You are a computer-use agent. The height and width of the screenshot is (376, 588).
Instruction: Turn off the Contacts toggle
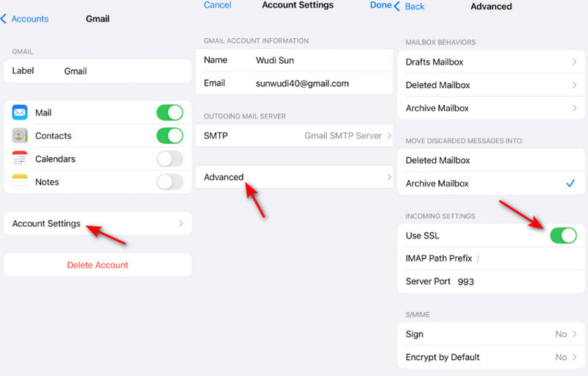[170, 136]
